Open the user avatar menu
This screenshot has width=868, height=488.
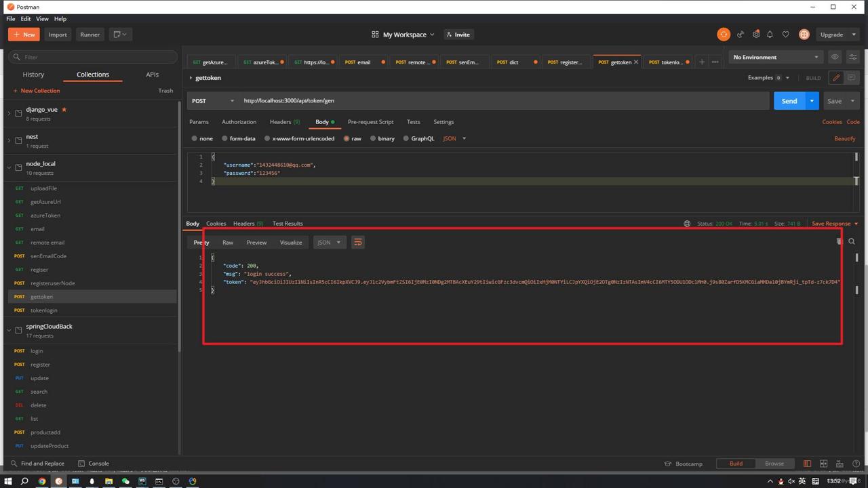[804, 35]
